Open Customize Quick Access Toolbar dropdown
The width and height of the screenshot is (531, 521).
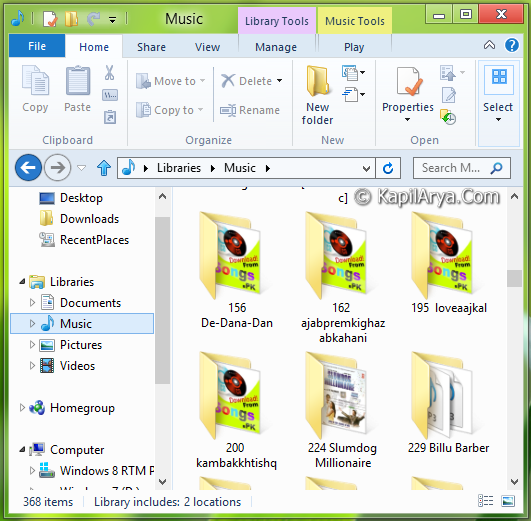coord(112,20)
